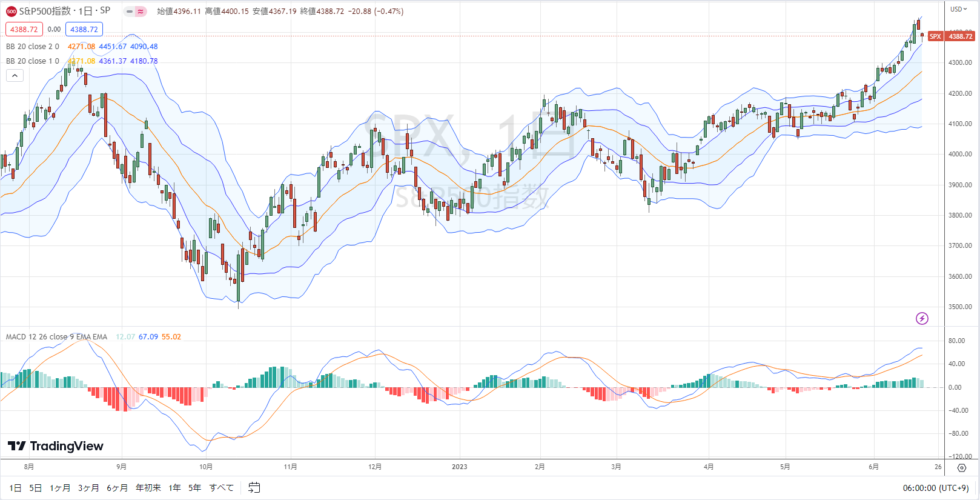Click the 80.00 MACD axis label
The image size is (980, 500).
pos(957,341)
